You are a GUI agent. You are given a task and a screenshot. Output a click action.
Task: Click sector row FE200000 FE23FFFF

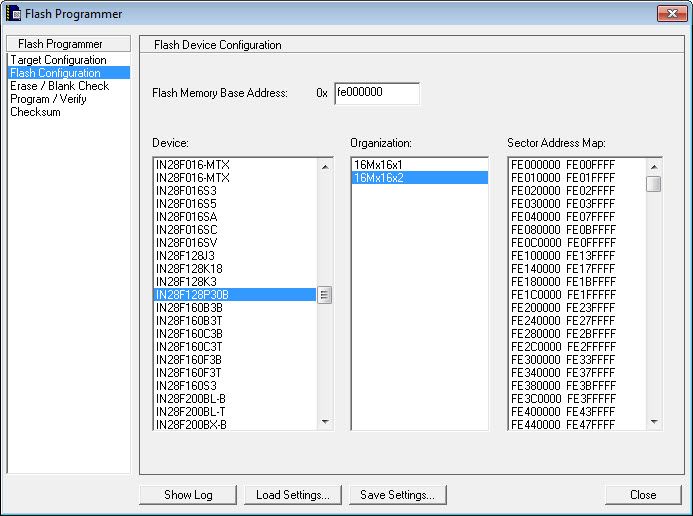[577, 308]
